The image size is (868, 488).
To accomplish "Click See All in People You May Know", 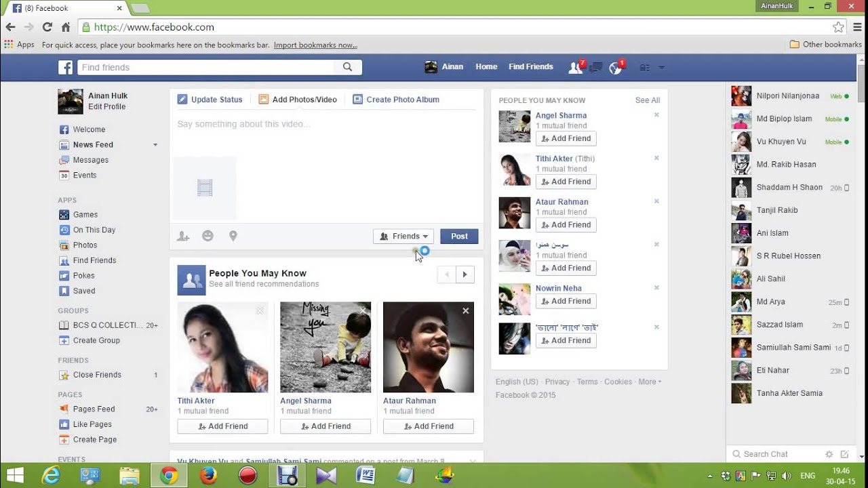I will click(648, 100).
